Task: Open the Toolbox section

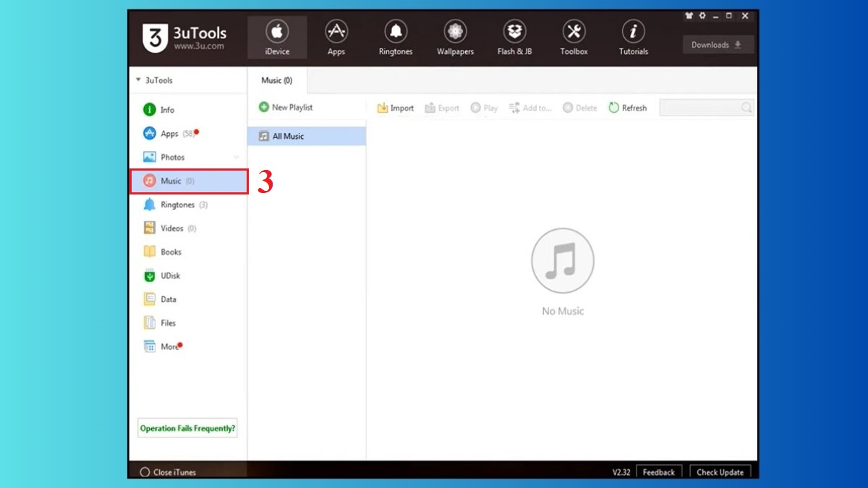Action: [x=574, y=38]
